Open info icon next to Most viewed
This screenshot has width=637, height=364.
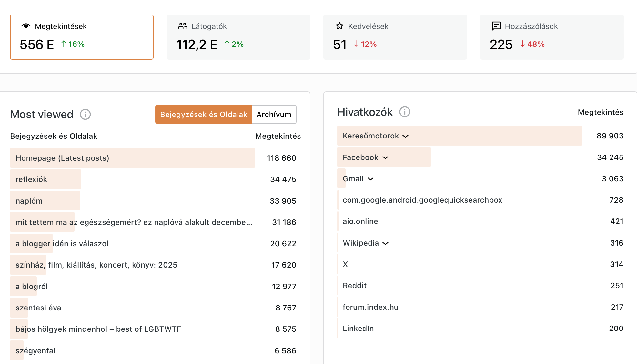coord(85,114)
